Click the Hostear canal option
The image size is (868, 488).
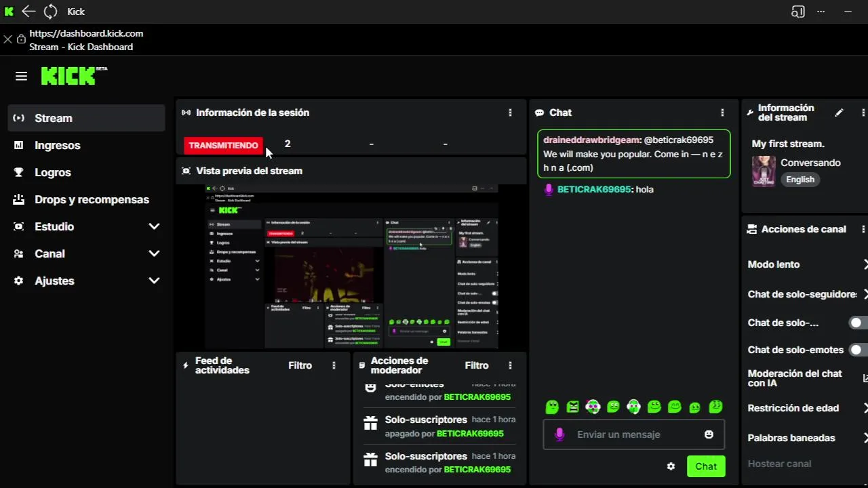[779, 464]
